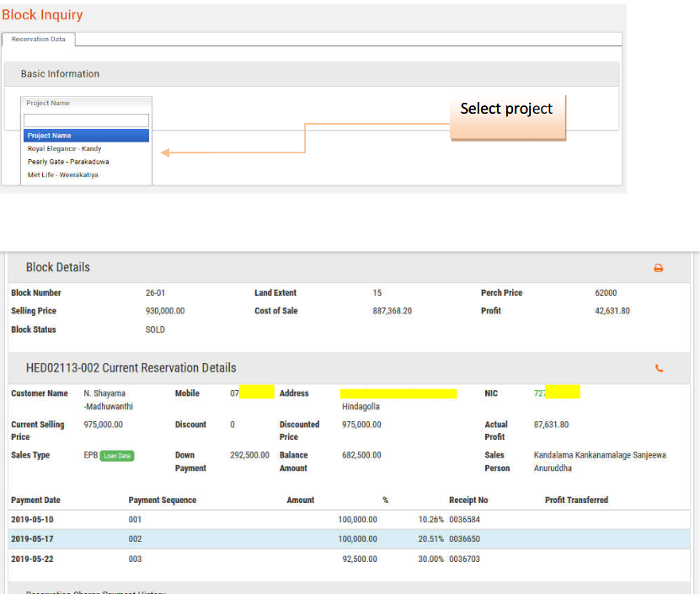Focus the project search input box
The width and height of the screenshot is (700, 594).
86,120
